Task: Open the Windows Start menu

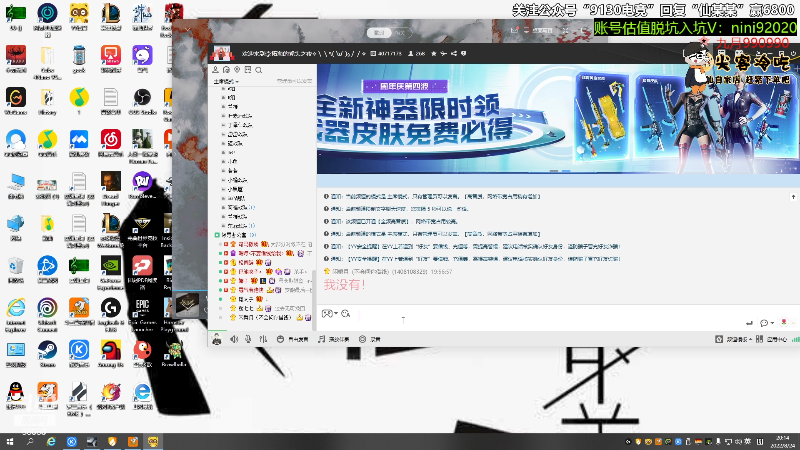Action: 10,441
